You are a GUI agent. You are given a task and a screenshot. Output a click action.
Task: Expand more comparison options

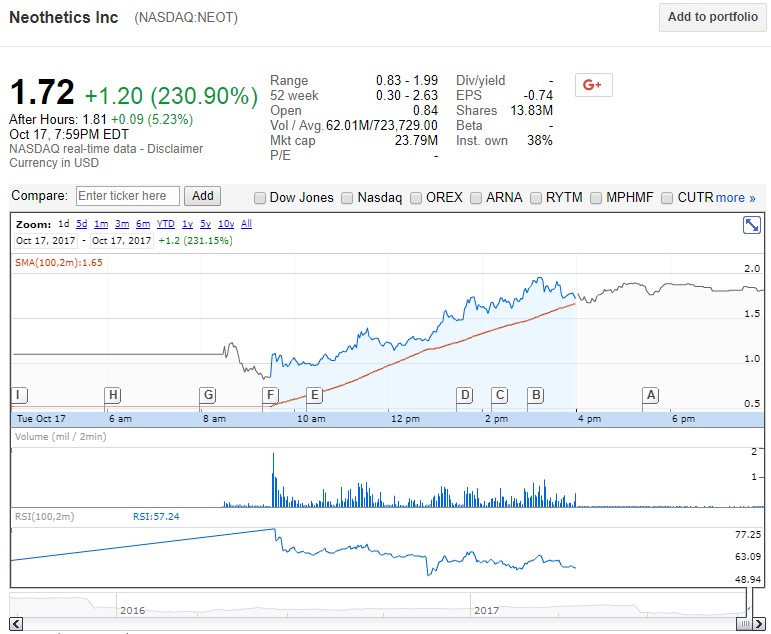tap(735, 198)
